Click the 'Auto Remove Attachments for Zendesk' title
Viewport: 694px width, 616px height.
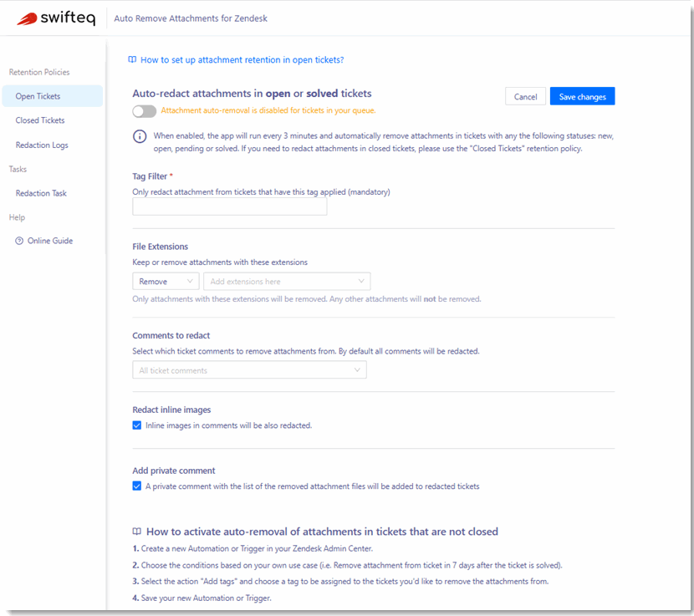[x=191, y=18]
